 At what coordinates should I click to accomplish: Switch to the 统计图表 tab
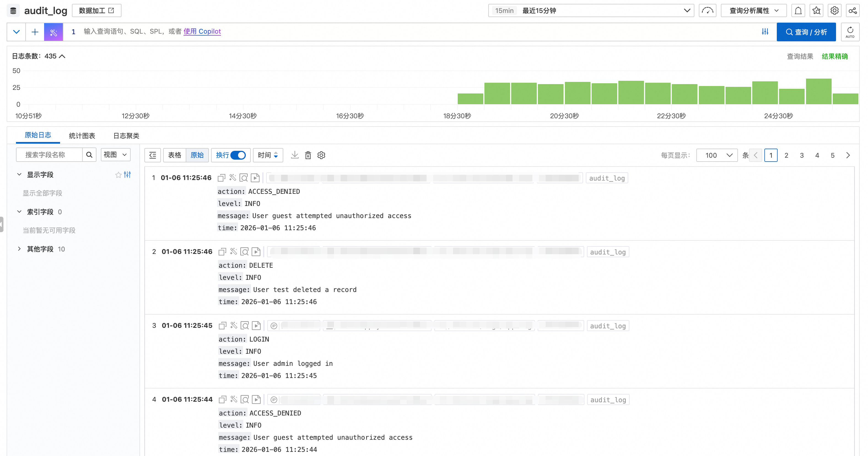(x=82, y=135)
